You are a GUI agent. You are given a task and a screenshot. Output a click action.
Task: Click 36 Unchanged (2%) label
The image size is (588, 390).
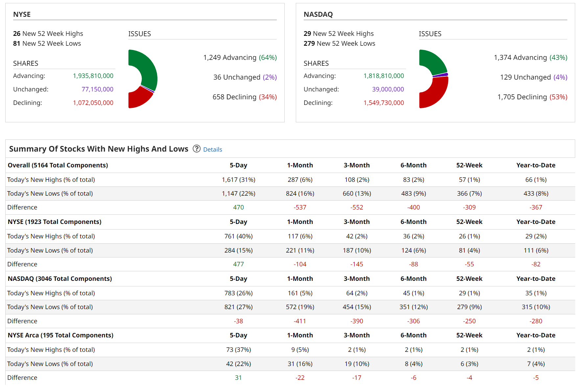click(x=245, y=77)
